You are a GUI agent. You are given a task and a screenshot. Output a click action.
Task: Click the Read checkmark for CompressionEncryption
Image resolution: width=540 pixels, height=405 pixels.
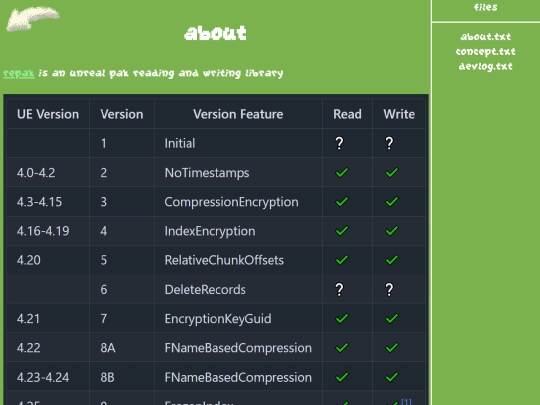point(342,201)
